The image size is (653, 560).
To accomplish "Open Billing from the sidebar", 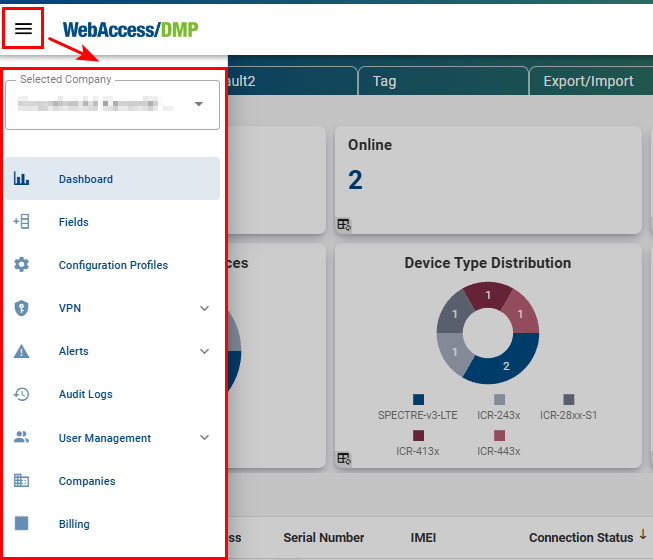I will pos(74,524).
